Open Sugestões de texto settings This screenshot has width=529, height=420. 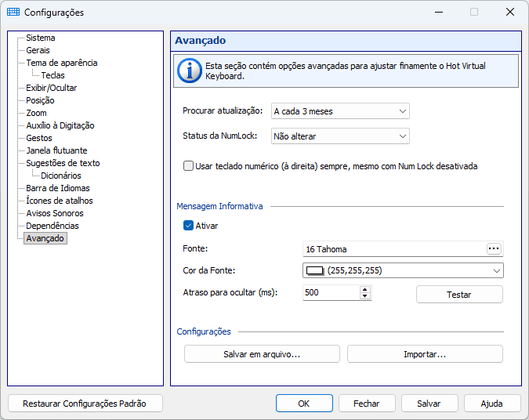(x=63, y=163)
